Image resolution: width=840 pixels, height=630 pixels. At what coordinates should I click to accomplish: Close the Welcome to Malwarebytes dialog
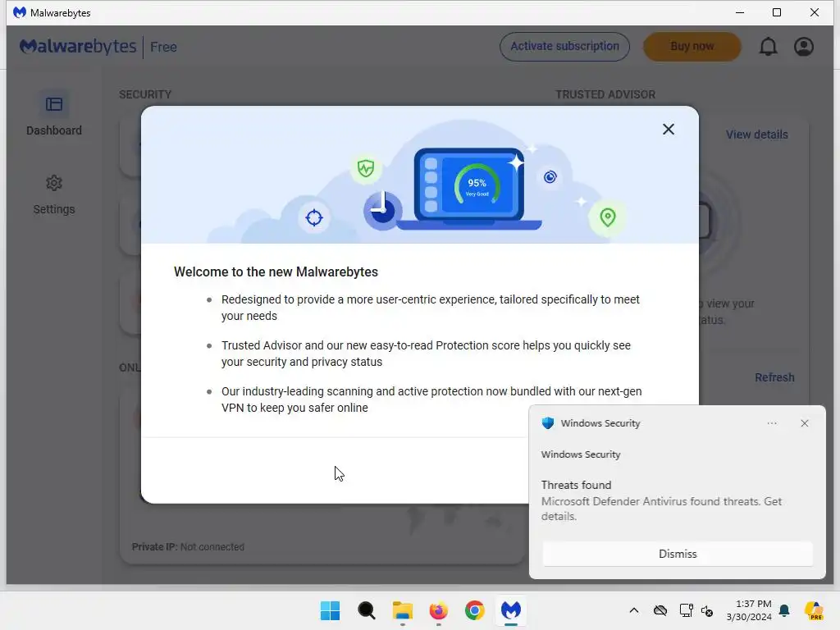click(668, 129)
